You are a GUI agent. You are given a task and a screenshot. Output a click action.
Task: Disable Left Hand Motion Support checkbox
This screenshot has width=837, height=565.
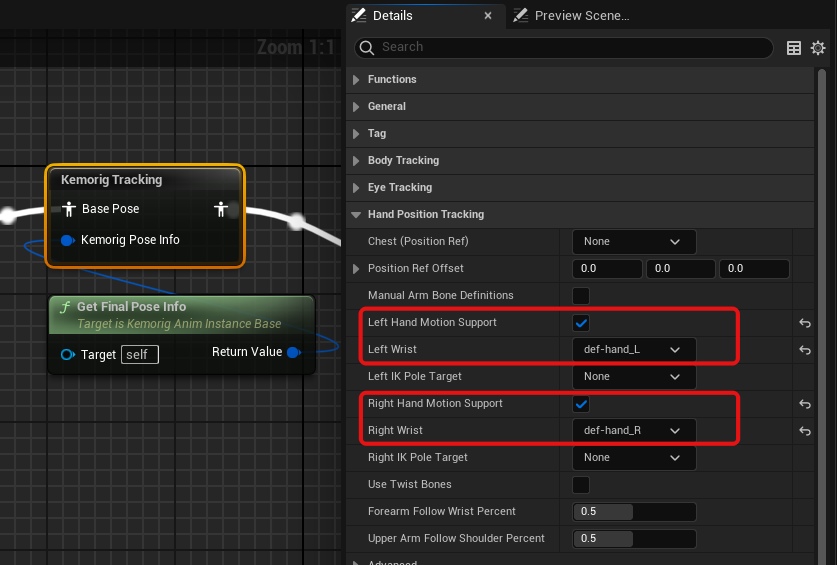click(x=581, y=323)
